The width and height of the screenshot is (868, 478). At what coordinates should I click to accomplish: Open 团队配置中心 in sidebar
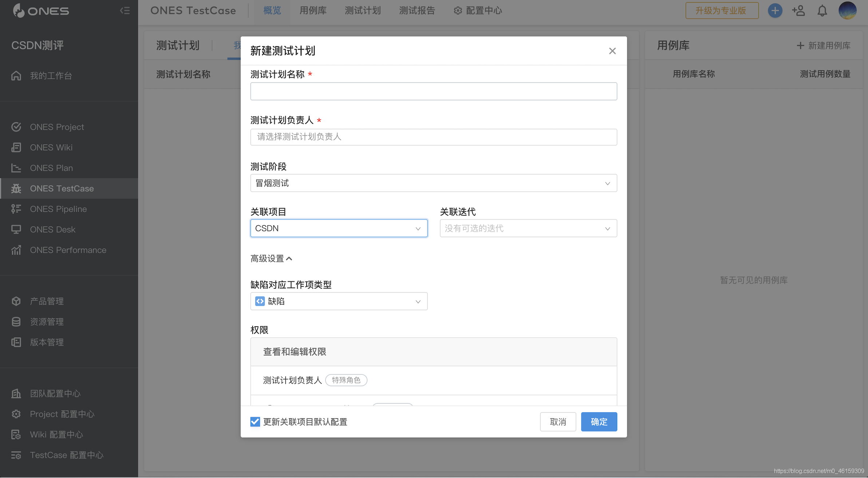[69, 394]
